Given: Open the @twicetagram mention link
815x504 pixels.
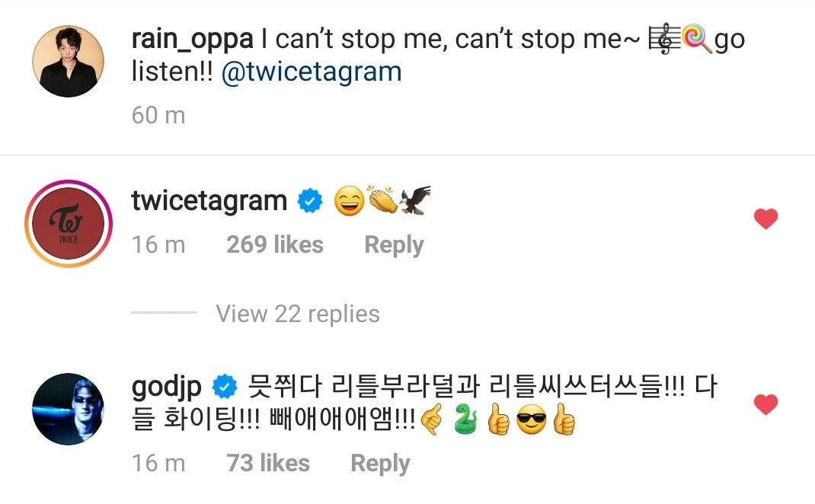Looking at the screenshot, I should pyautogui.click(x=311, y=72).
